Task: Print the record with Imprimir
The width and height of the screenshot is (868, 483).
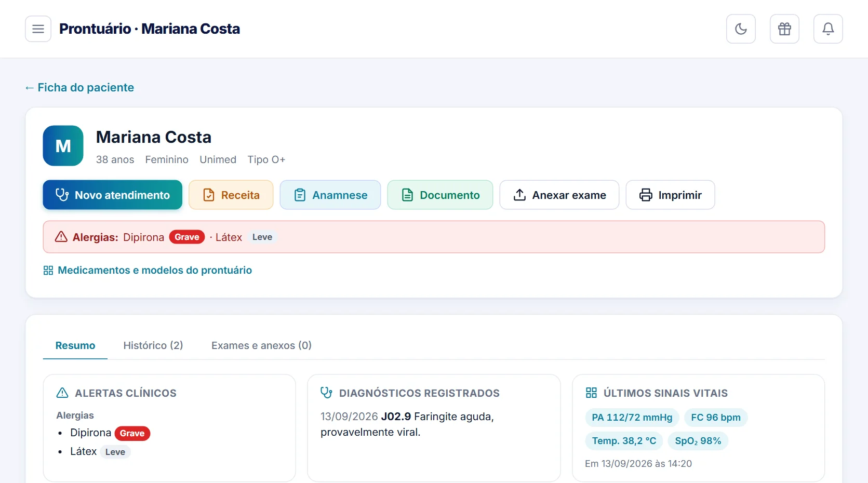Action: pos(670,195)
